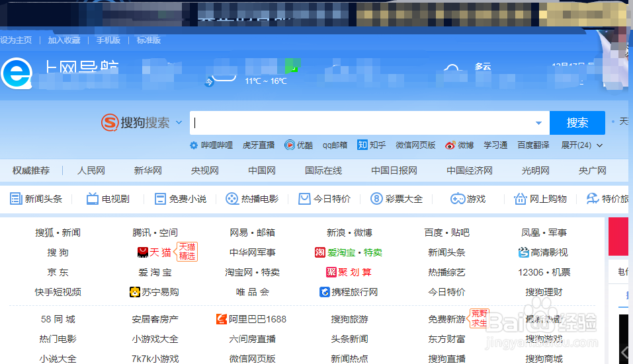Click the 游戏 gamepad icon
The width and height of the screenshot is (633, 364).
(458, 199)
